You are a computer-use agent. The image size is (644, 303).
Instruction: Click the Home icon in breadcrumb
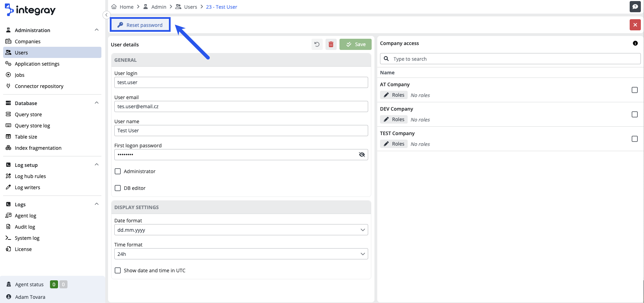point(114,7)
